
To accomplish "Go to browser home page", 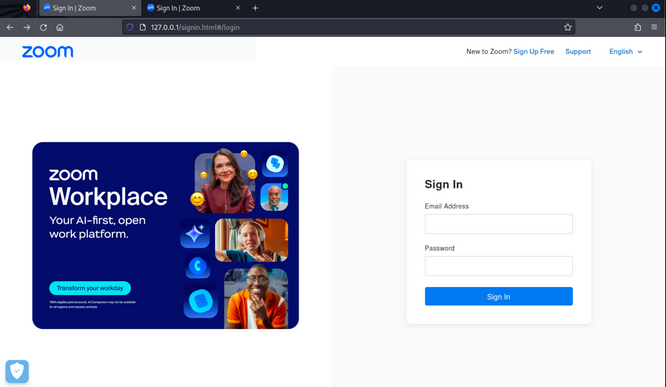I will click(60, 27).
